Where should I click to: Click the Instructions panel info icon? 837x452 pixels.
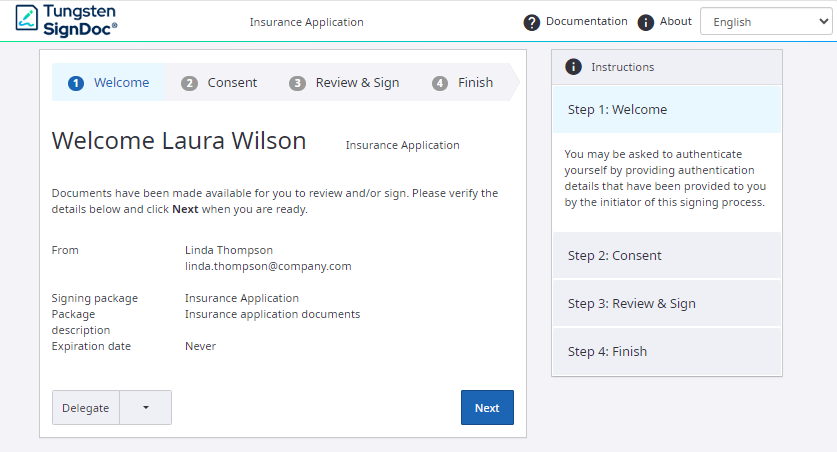573,67
